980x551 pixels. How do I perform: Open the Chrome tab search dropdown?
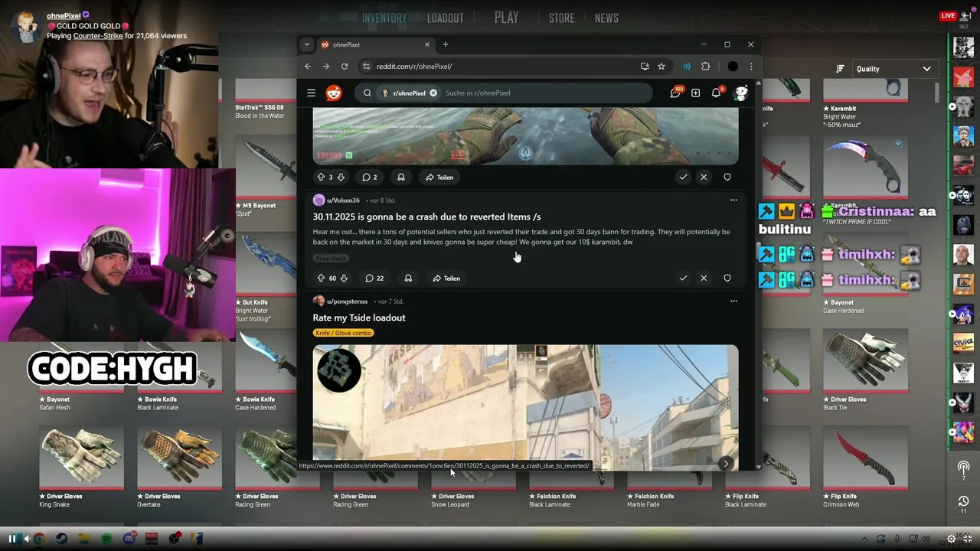(x=306, y=44)
